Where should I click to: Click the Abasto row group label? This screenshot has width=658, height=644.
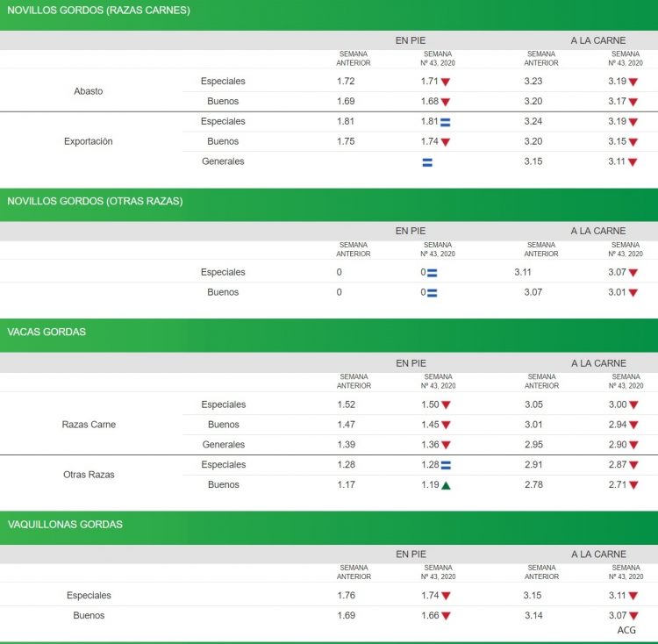[x=89, y=91]
